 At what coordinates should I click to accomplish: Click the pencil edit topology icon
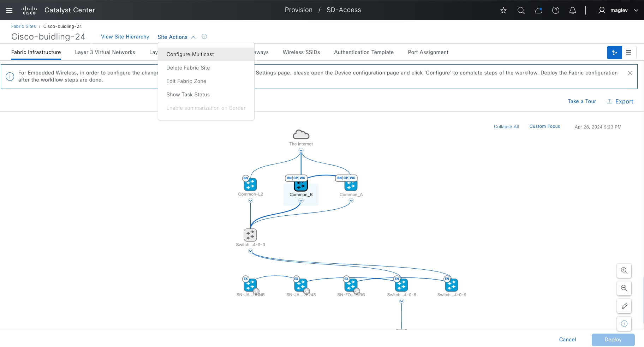click(624, 306)
